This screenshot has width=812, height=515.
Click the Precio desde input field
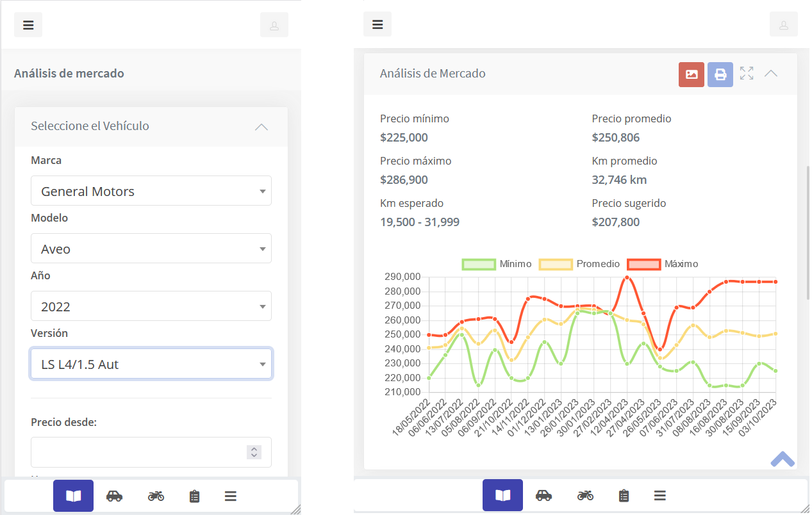click(x=138, y=452)
